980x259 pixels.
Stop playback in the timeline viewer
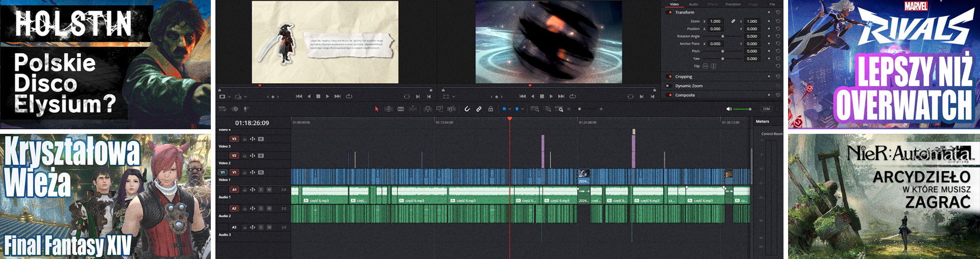point(542,96)
